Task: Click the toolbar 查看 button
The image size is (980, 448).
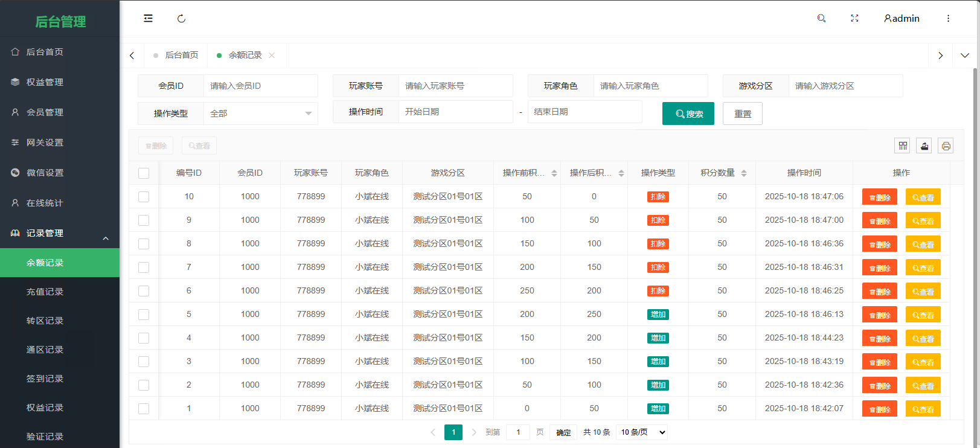Action: pos(199,146)
